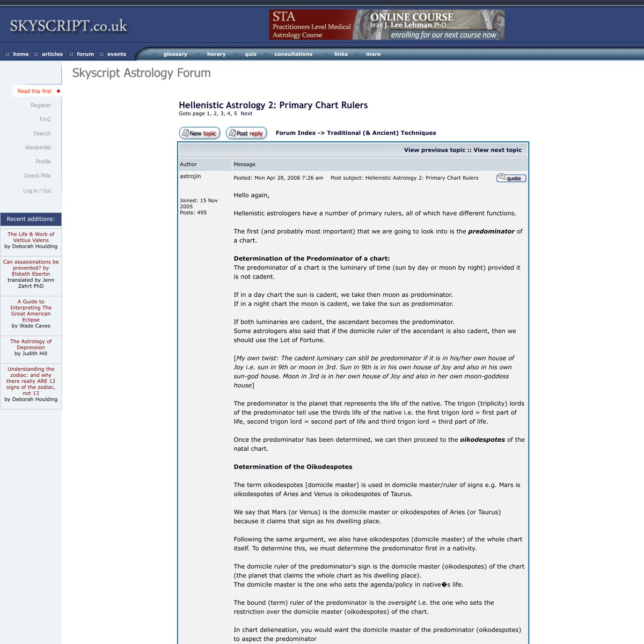Post a reply to the thread
644x644 pixels.
coord(246,133)
